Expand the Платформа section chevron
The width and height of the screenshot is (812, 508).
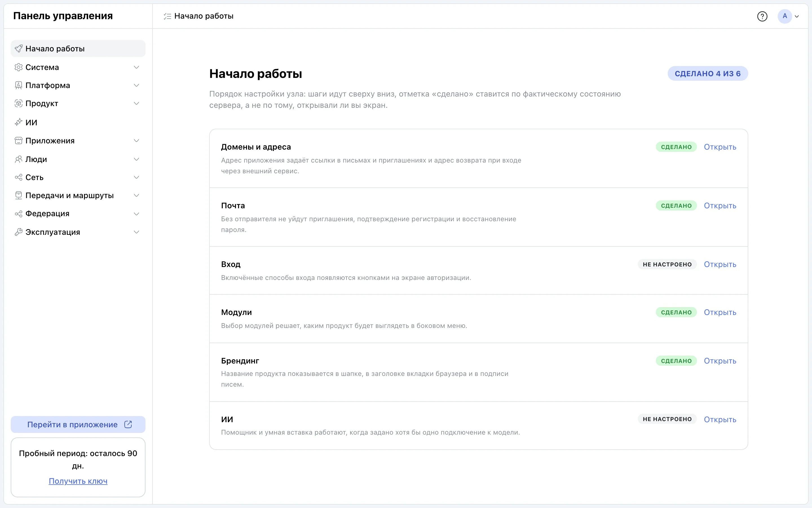point(136,85)
